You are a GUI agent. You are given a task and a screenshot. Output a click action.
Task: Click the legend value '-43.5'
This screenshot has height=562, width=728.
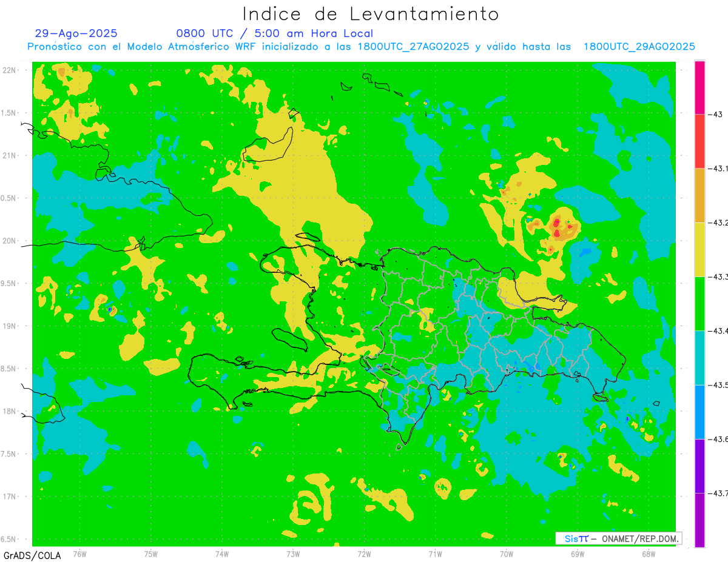tap(720, 385)
